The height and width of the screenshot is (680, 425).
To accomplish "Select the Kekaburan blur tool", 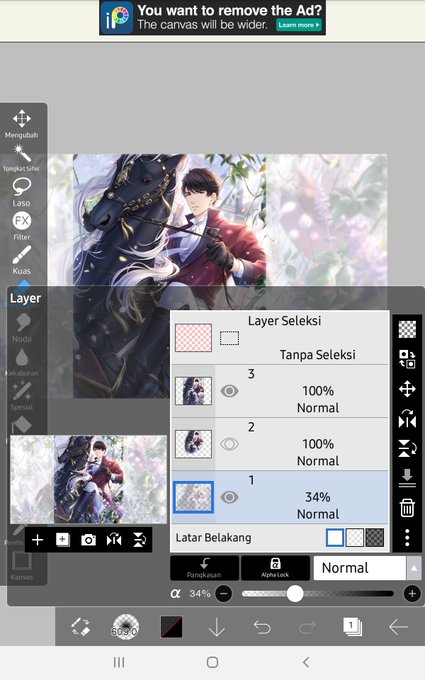I will [x=22, y=362].
